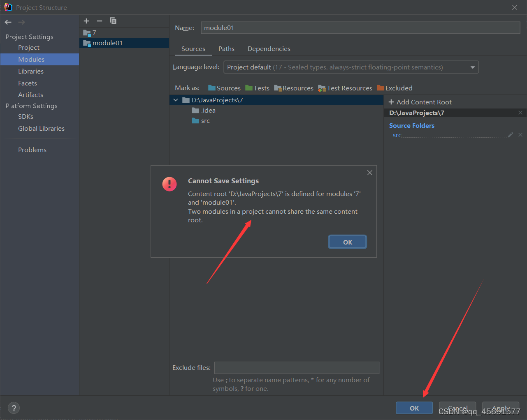The height and width of the screenshot is (420, 527).
Task: Switch to the Dependencies tab
Action: (269, 48)
